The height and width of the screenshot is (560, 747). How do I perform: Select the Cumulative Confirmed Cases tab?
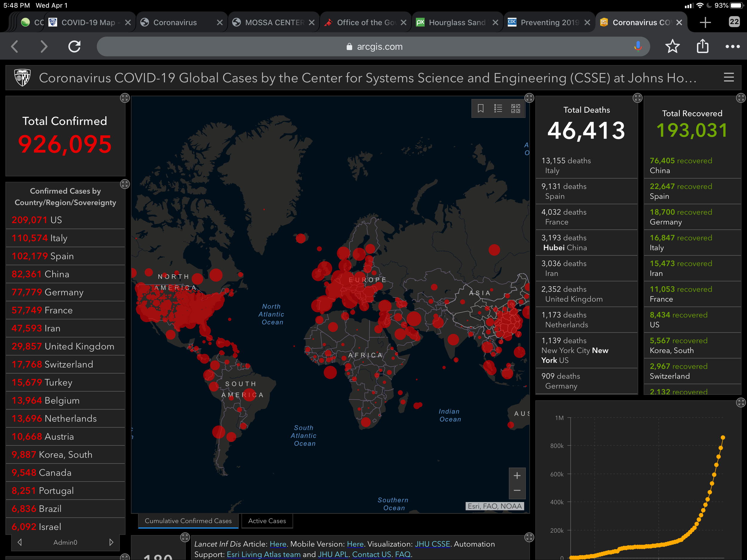coord(188,521)
